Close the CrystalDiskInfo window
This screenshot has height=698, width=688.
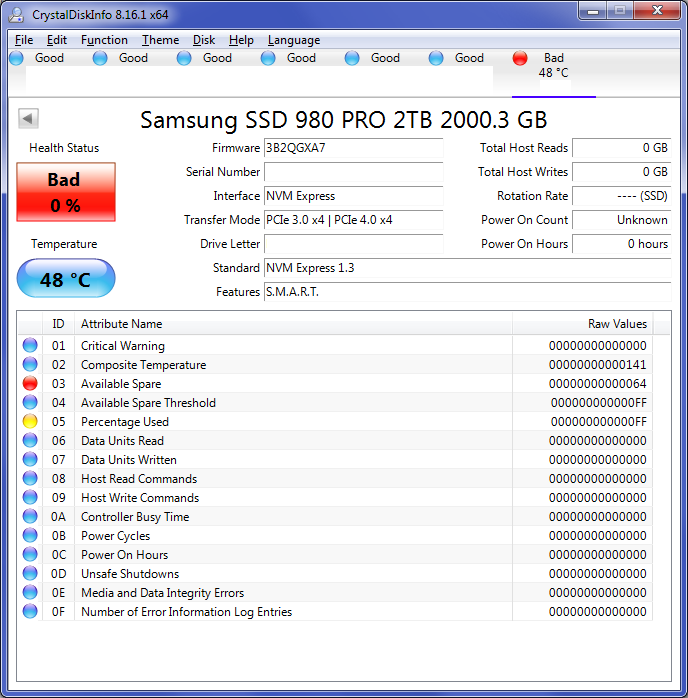pyautogui.click(x=657, y=11)
